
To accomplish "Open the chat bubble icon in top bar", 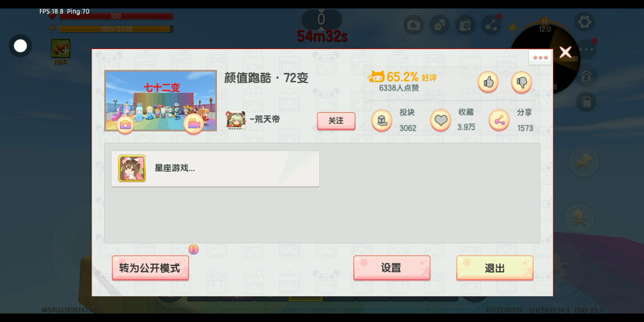I will 440,25.
